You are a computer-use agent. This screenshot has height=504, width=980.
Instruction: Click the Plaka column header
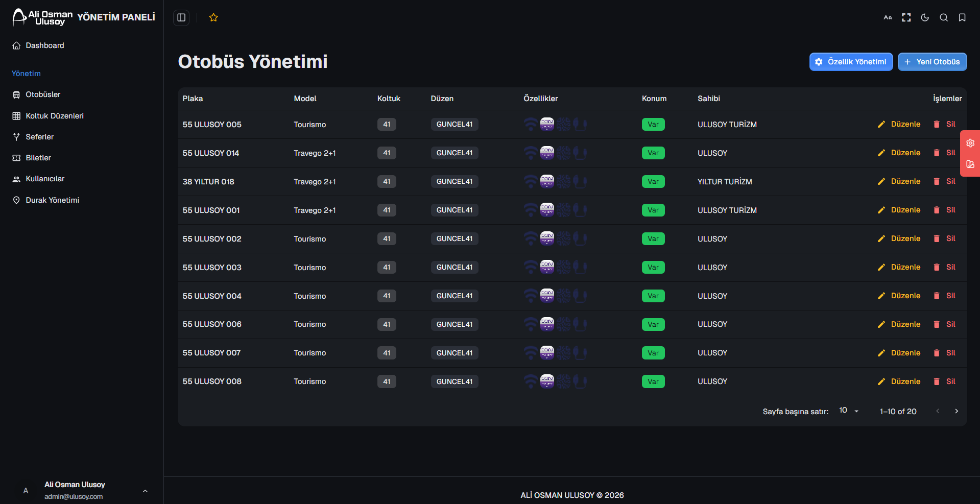pyautogui.click(x=193, y=99)
